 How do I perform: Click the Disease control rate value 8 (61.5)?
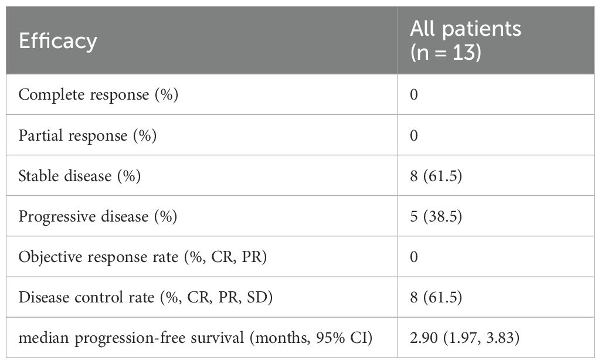436,298
